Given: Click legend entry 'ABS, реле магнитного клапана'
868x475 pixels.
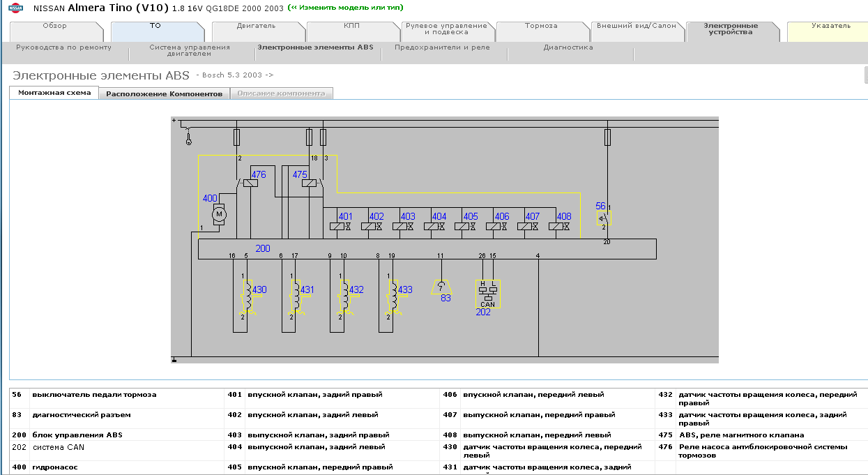Looking at the screenshot, I should (x=741, y=435).
